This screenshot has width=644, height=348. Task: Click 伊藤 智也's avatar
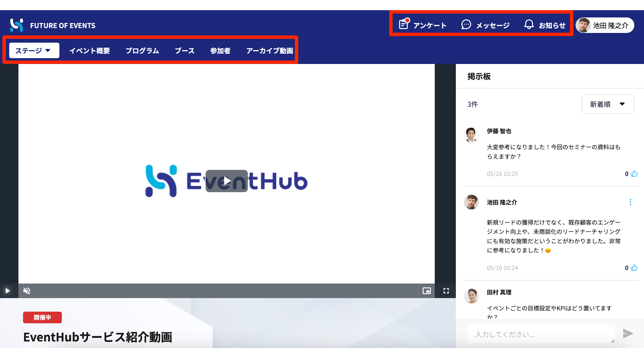[471, 135]
